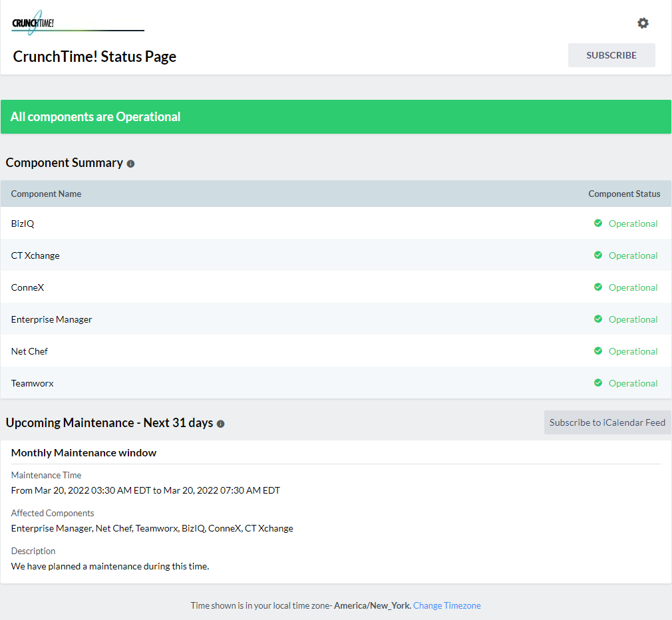The image size is (672, 620).
Task: Click the green status icon for Teamworx
Action: [x=597, y=383]
